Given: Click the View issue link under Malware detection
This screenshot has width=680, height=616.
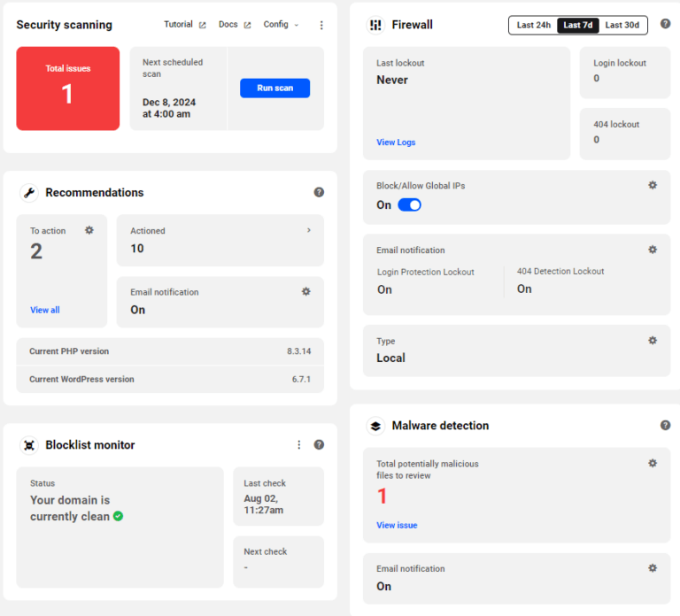Looking at the screenshot, I should click(397, 525).
